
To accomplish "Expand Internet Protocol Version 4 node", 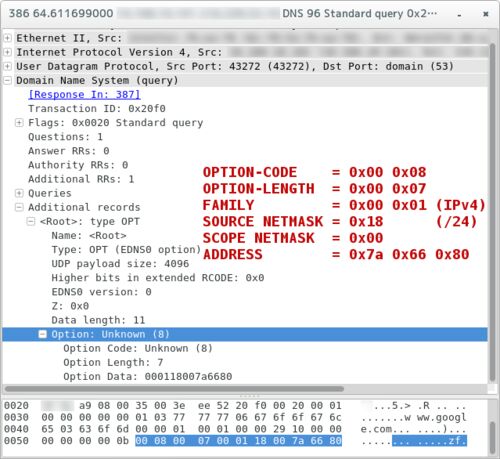I will click(7, 52).
